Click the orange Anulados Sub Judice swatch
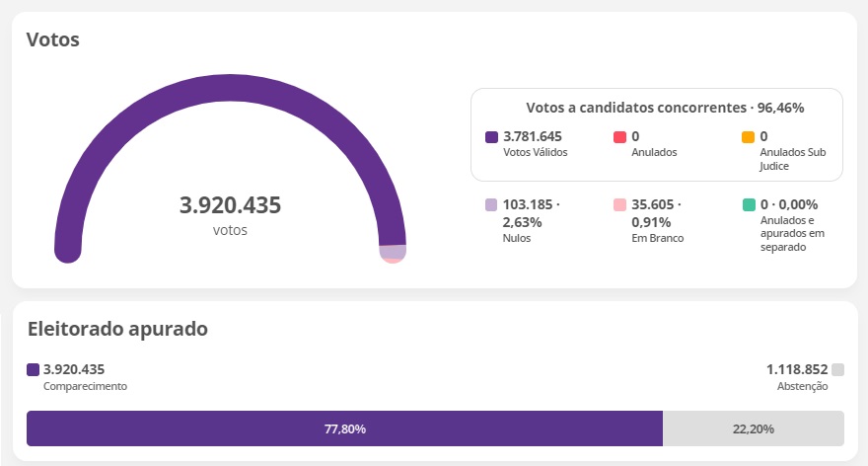 pyautogui.click(x=748, y=137)
